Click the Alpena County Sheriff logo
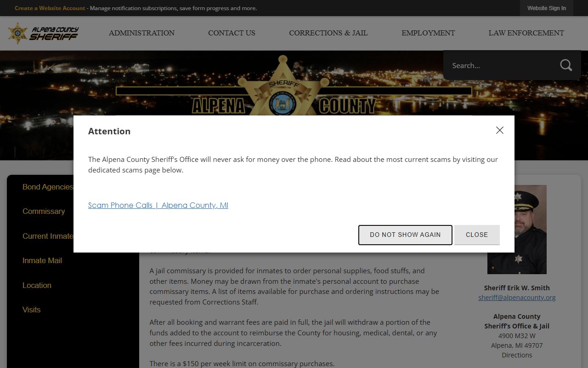588x368 pixels. point(43,33)
